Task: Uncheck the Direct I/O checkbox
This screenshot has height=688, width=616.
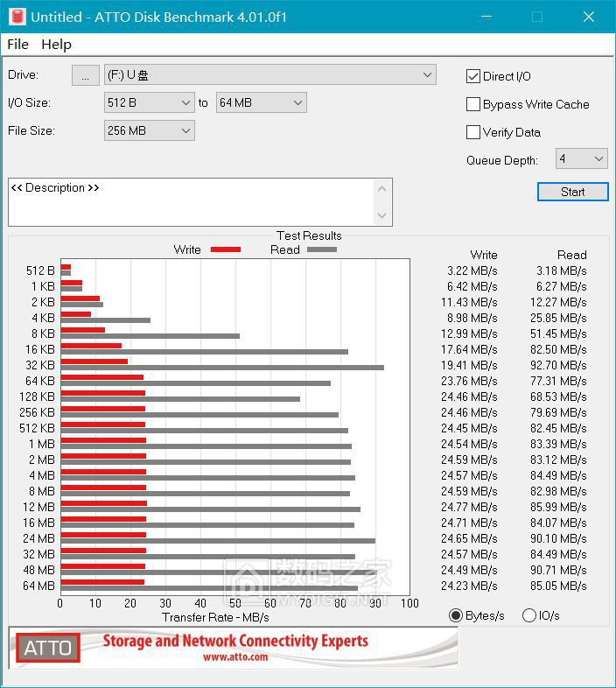Action: [x=473, y=76]
